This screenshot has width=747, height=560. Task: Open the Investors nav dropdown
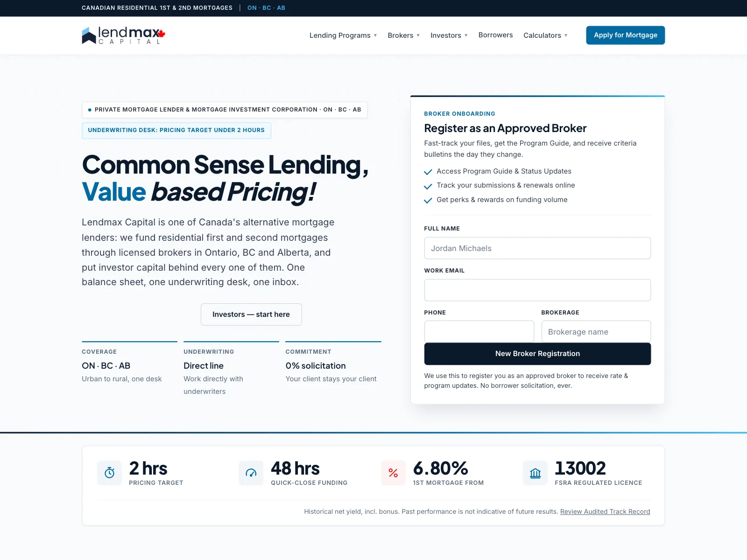449,35
